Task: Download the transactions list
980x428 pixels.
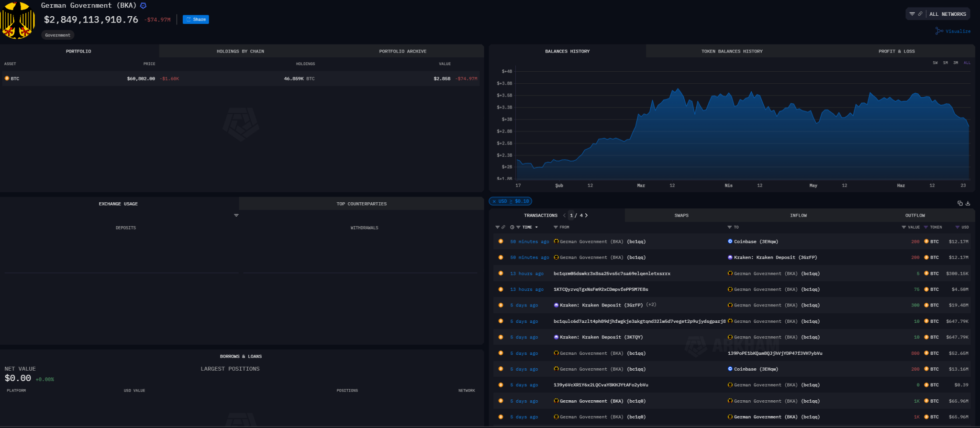Action: [968, 203]
